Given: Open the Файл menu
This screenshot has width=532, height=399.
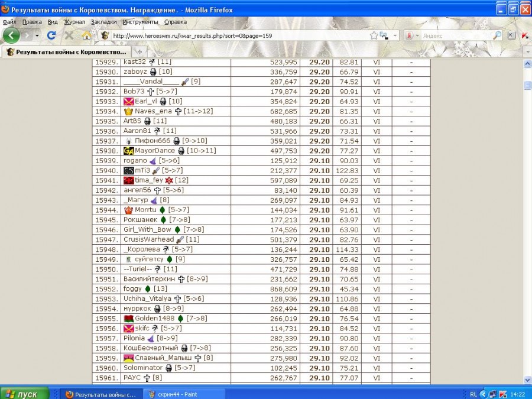Looking at the screenshot, I should [9, 22].
